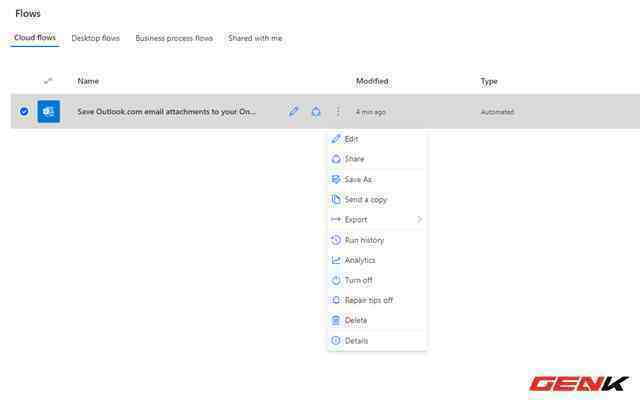Viewport: 640px width, 400px height.
Task: Open the Save Outlook.com email attachments flow
Action: [x=167, y=111]
